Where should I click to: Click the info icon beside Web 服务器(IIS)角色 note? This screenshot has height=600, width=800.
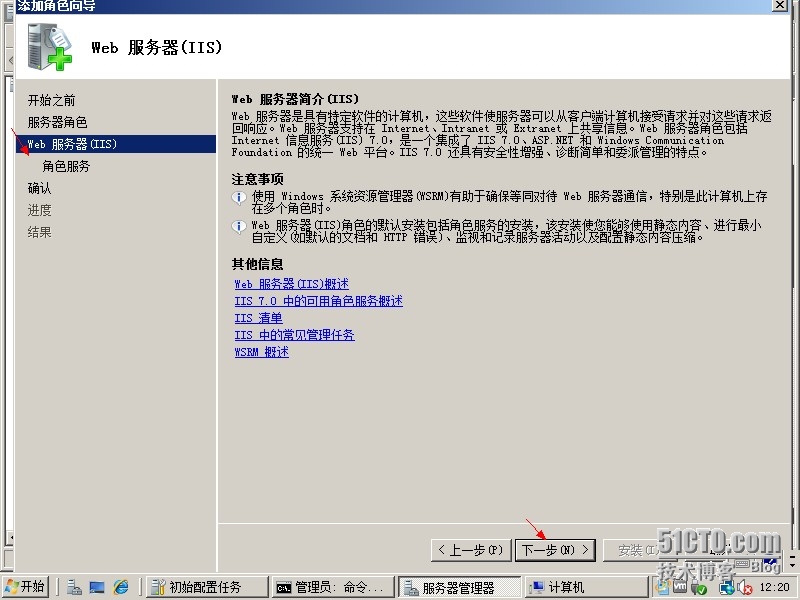[x=239, y=226]
